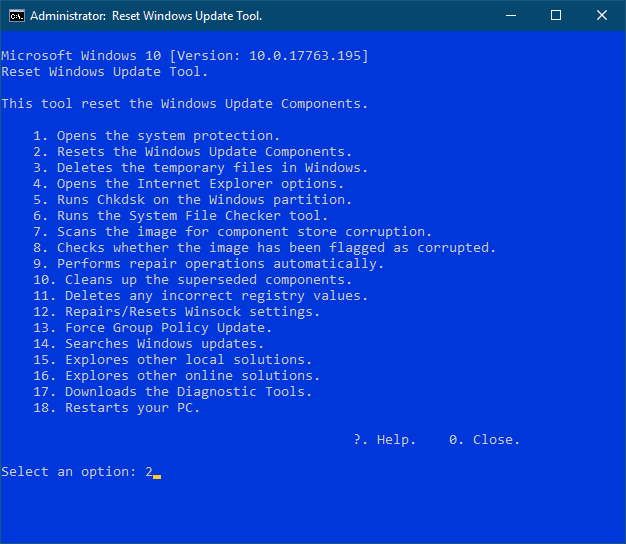Click option '1. Opens the system protection.'
The height and width of the screenshot is (544, 626).
click(x=156, y=136)
